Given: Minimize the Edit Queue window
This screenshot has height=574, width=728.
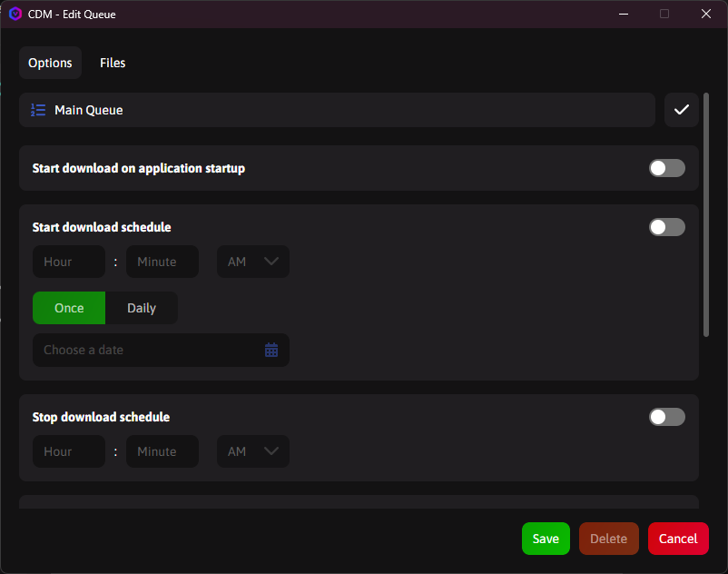Looking at the screenshot, I should [x=623, y=14].
